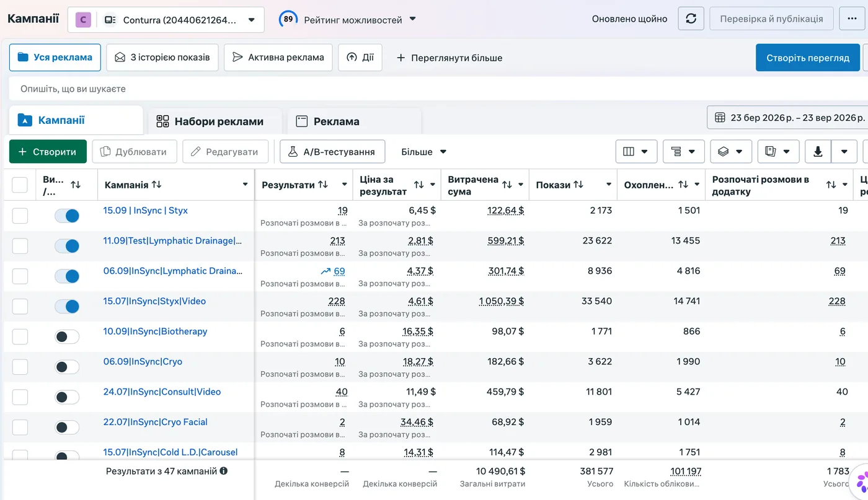Sort by the Покази column arrows
The width and height of the screenshot is (868, 500).
click(x=578, y=185)
